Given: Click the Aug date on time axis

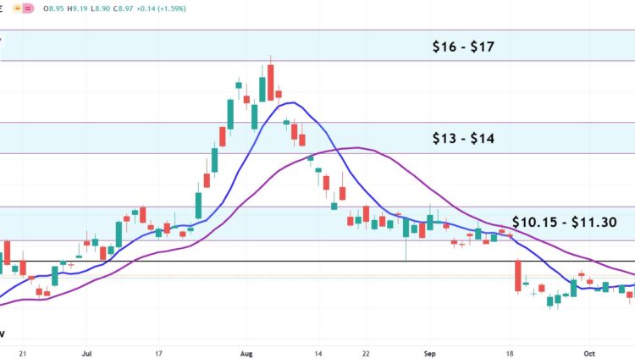Looking at the screenshot, I should tap(246, 353).
